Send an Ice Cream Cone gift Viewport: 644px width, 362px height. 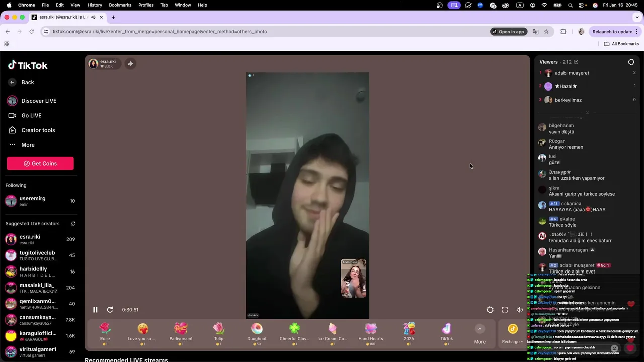point(332,334)
